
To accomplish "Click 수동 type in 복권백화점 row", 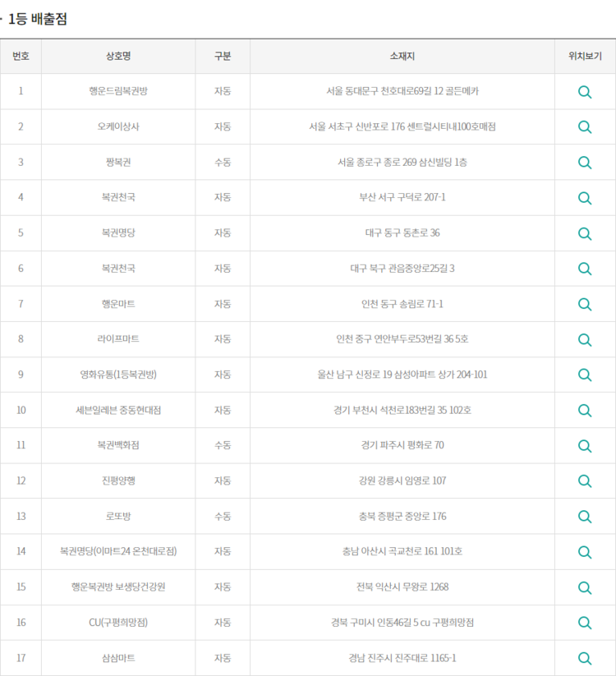I will coord(223,445).
